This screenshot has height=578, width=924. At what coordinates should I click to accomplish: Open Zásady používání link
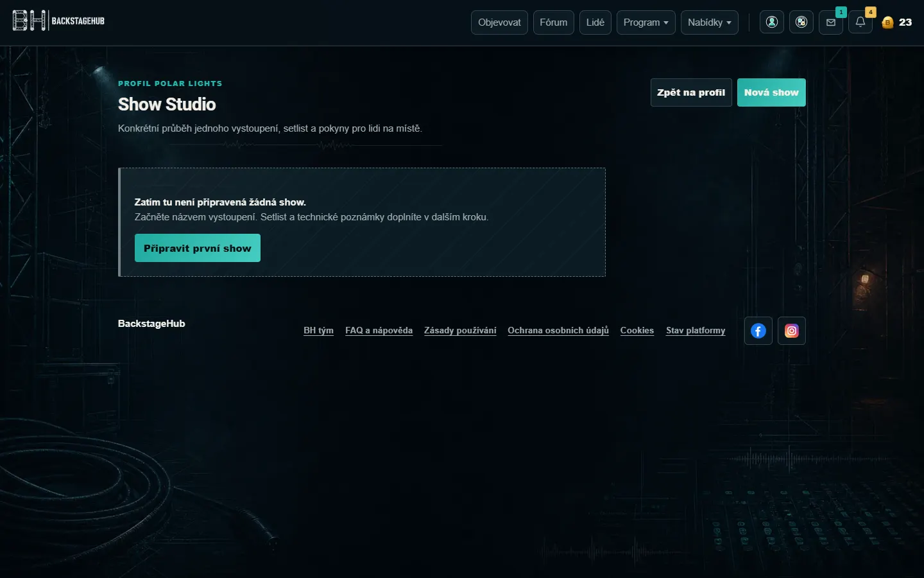460,330
